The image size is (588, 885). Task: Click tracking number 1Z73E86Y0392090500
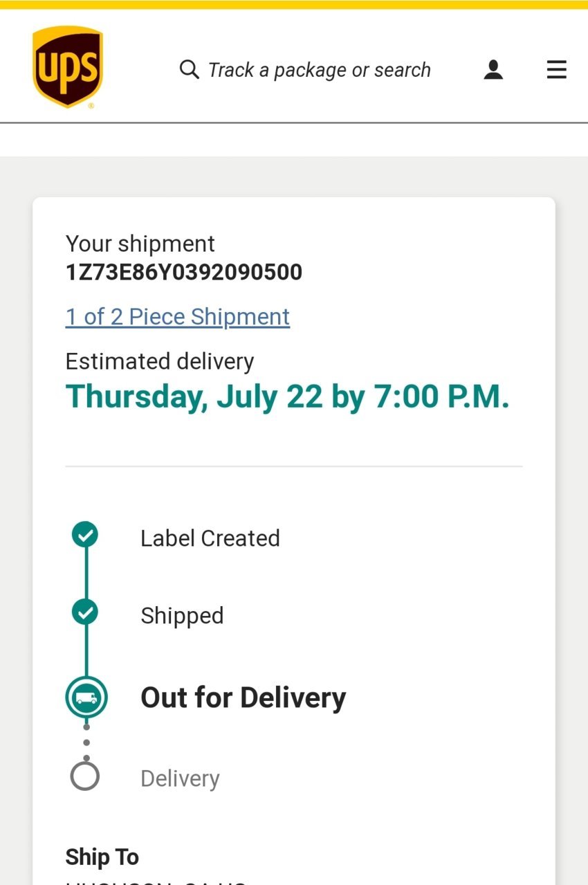coord(184,272)
